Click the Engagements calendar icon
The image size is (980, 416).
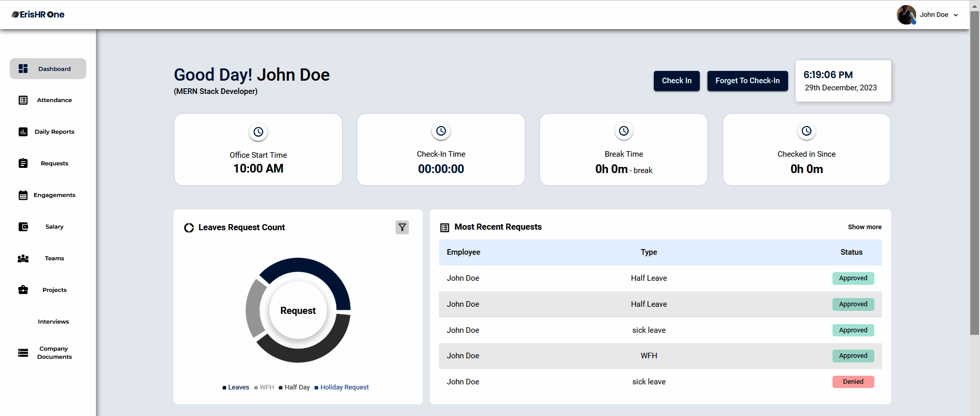(23, 195)
